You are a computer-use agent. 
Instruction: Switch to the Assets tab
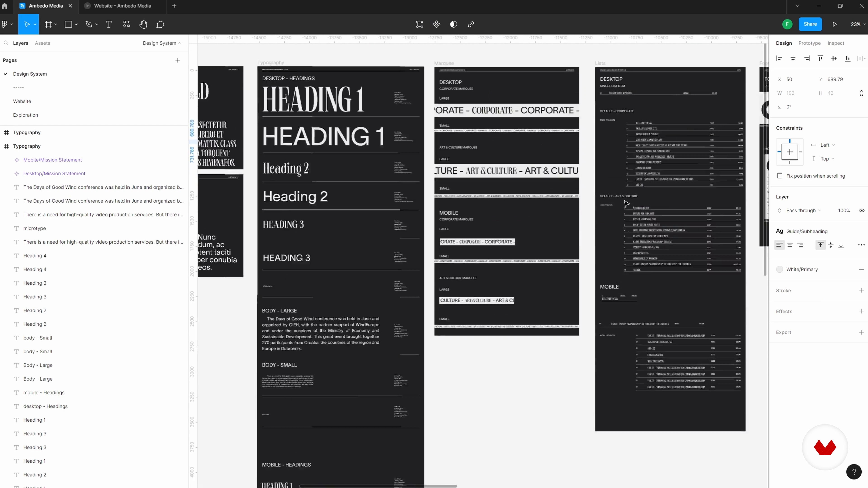[x=42, y=43]
